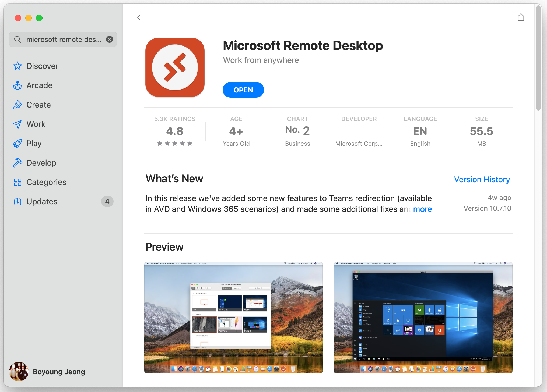Click the Work from anywhere subtitle
The image size is (547, 392).
(x=261, y=60)
